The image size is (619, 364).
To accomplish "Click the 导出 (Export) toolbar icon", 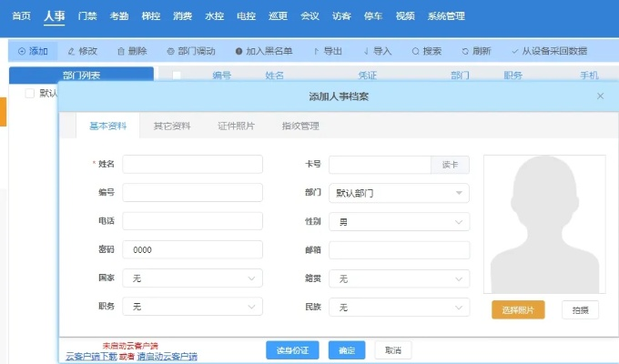I will coord(316,51).
